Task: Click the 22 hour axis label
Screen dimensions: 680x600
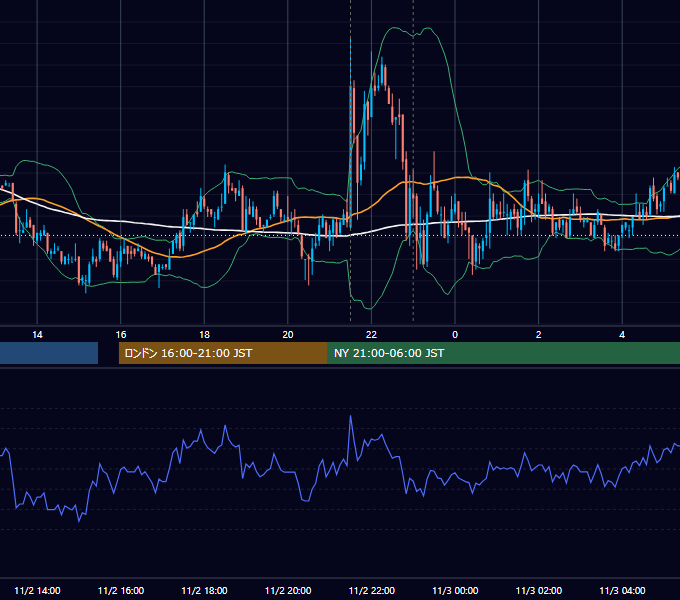Action: pos(371,335)
